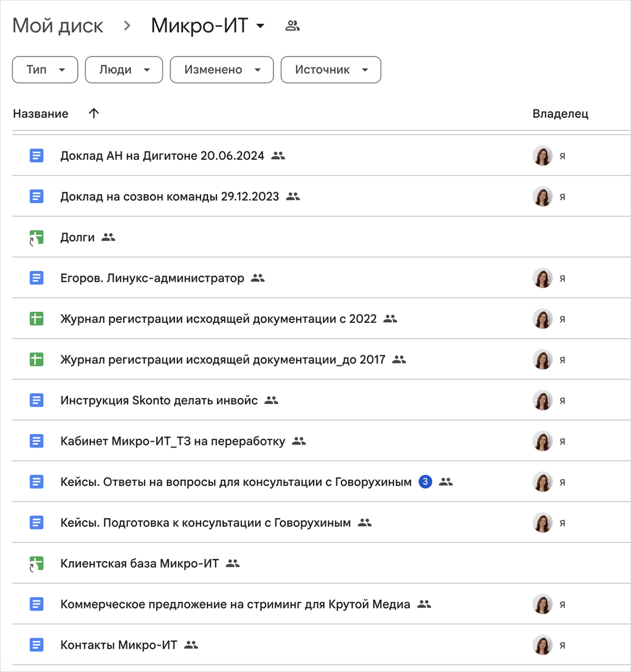Click the Docs icon for Кабинет Микро-ИТ_ТЗ

point(36,441)
